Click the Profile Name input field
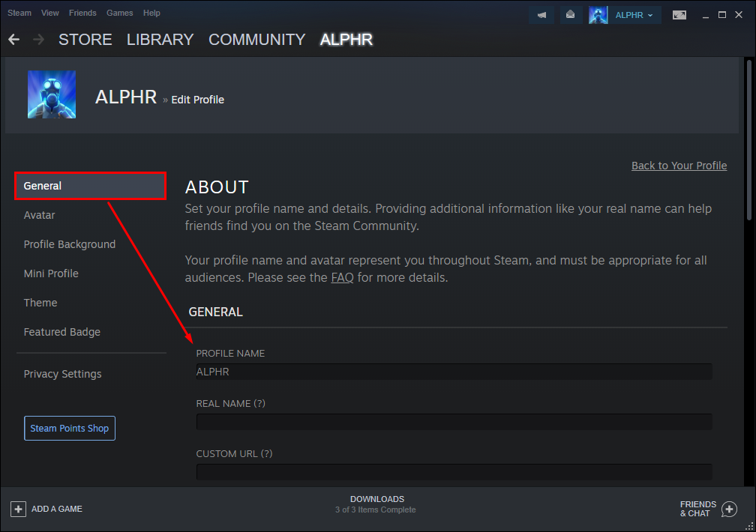The height and width of the screenshot is (532, 756). [x=454, y=372]
